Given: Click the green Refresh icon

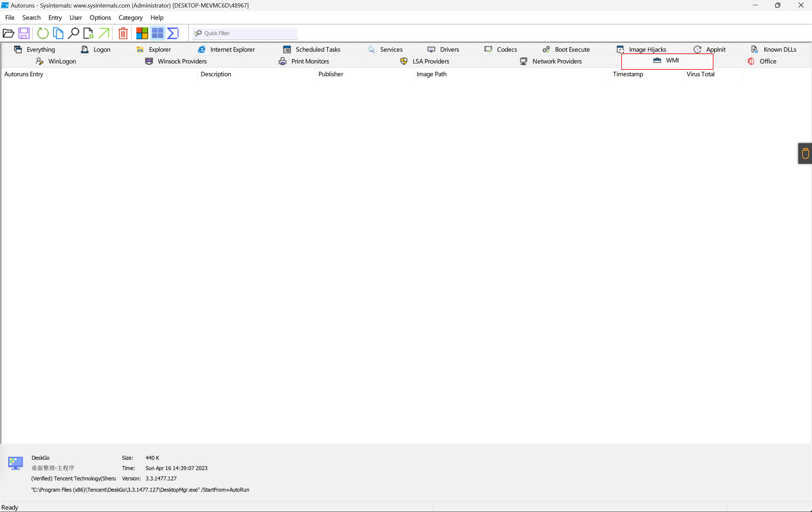Looking at the screenshot, I should tap(43, 33).
